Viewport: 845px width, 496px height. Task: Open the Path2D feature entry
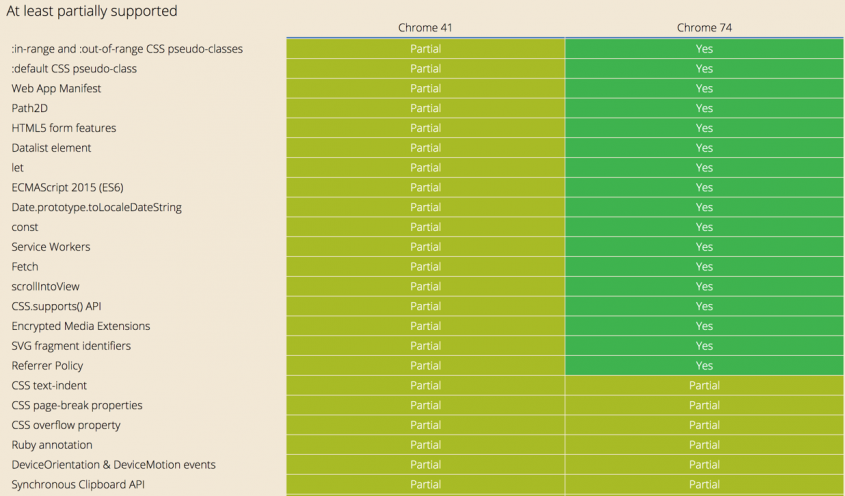tap(30, 108)
